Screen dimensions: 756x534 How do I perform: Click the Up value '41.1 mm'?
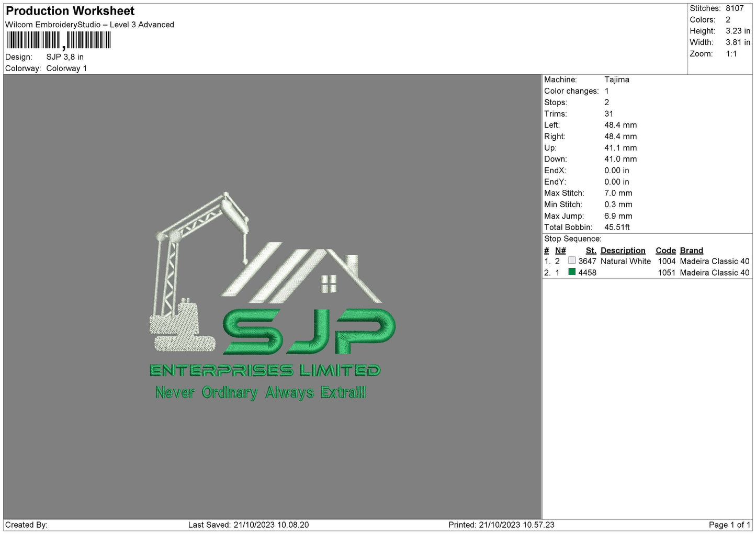coord(620,148)
